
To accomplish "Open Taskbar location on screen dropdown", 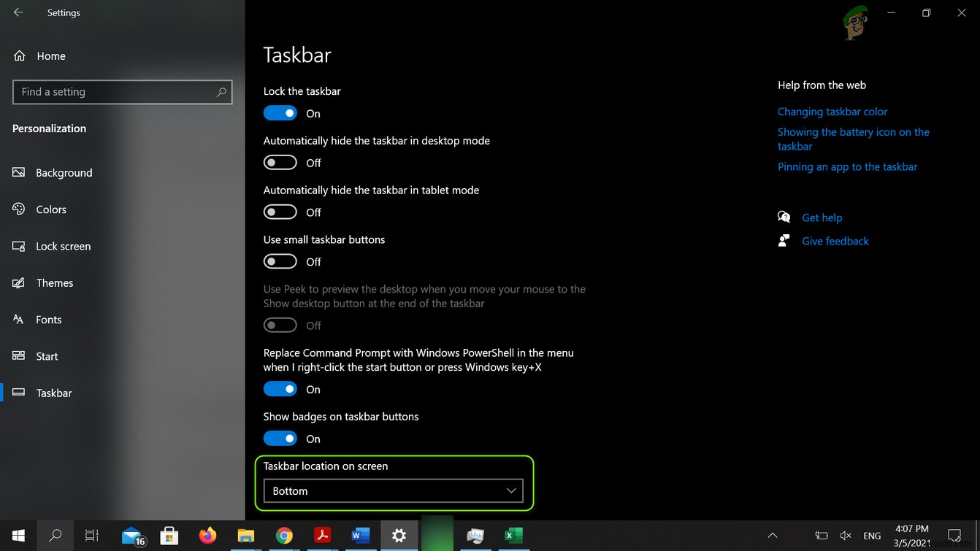I will [393, 491].
